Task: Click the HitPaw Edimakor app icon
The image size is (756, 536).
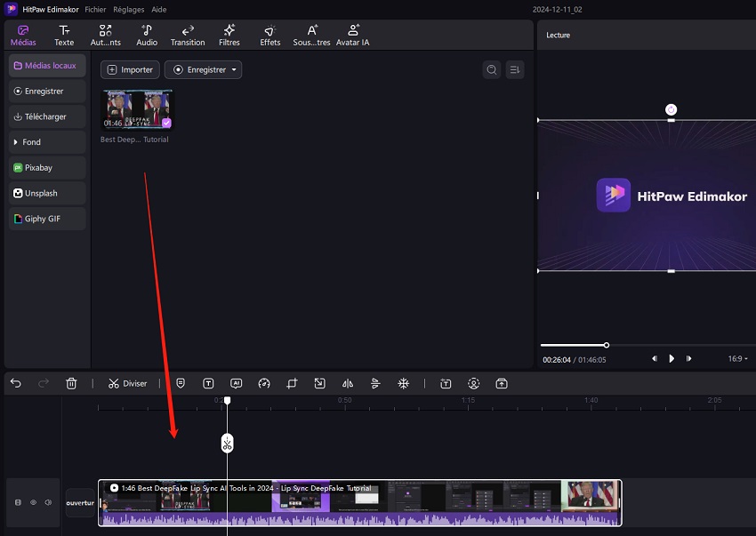Action: pos(11,9)
